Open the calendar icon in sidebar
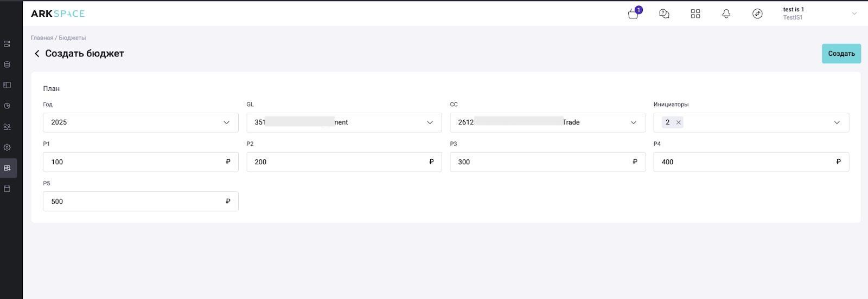Image resolution: width=868 pixels, height=299 pixels. [7, 188]
